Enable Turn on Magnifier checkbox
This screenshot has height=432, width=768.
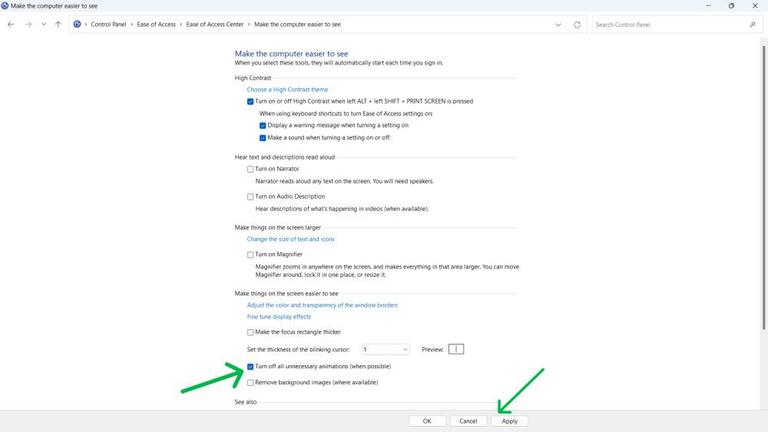pos(250,255)
